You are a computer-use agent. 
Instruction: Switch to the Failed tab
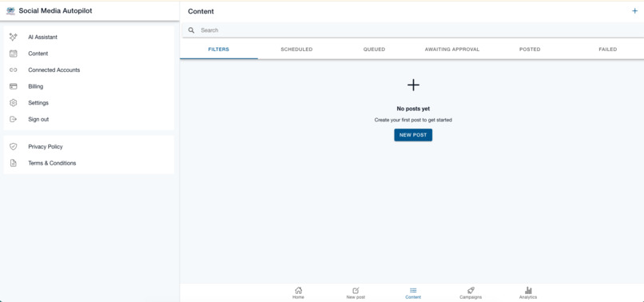[x=607, y=50]
